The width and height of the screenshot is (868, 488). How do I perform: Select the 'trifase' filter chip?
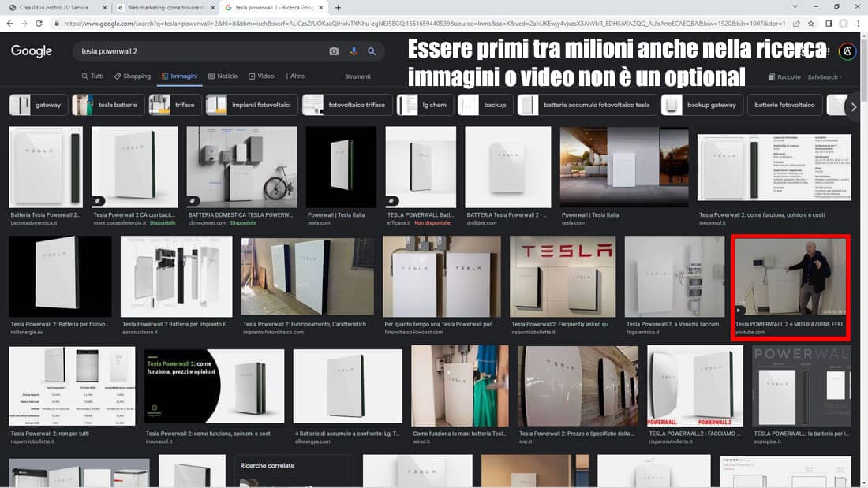tap(175, 105)
